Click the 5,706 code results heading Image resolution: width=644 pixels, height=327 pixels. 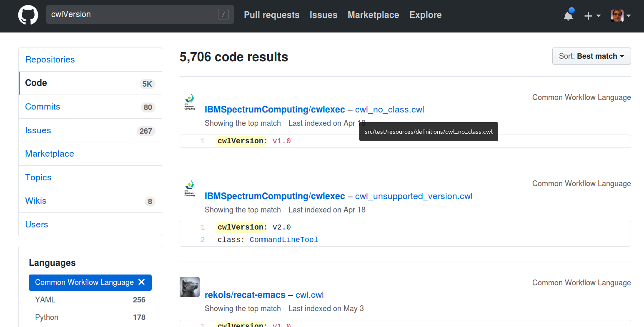click(234, 57)
